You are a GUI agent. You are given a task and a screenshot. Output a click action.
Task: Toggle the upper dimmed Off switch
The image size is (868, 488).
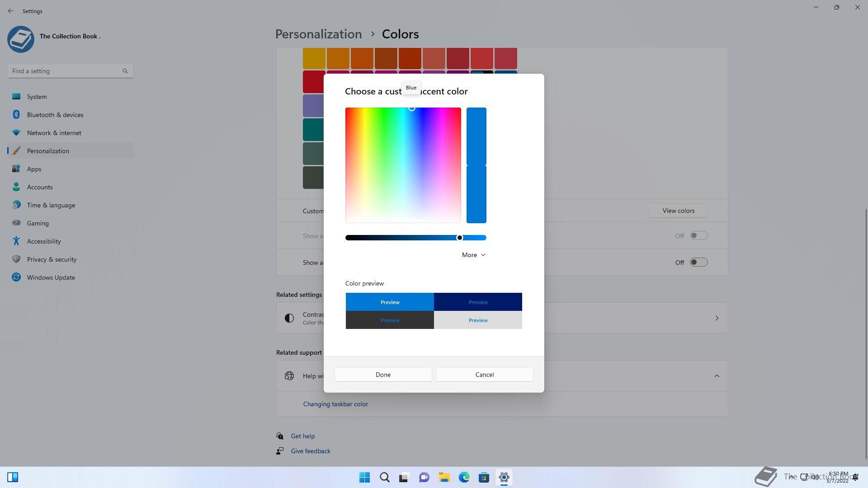(698, 235)
